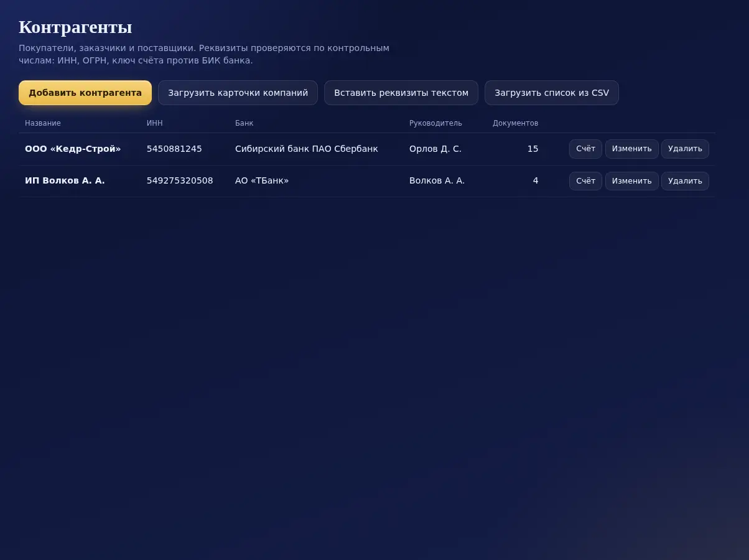
Task: Click «Сибирский банк ПАО Сбербанк» cell
Action: pyautogui.click(x=307, y=149)
